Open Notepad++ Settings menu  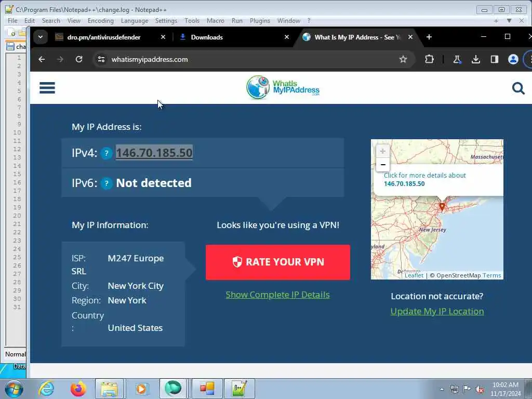[x=166, y=21]
